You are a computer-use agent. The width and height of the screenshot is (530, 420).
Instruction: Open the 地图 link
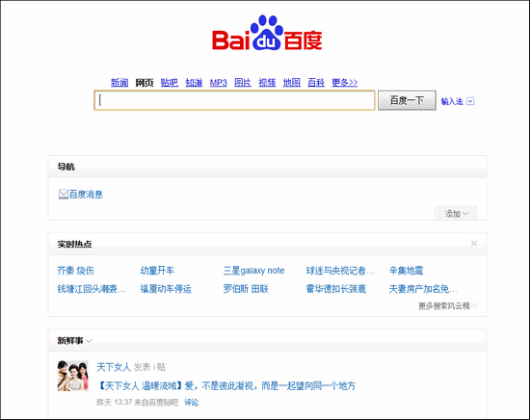292,83
